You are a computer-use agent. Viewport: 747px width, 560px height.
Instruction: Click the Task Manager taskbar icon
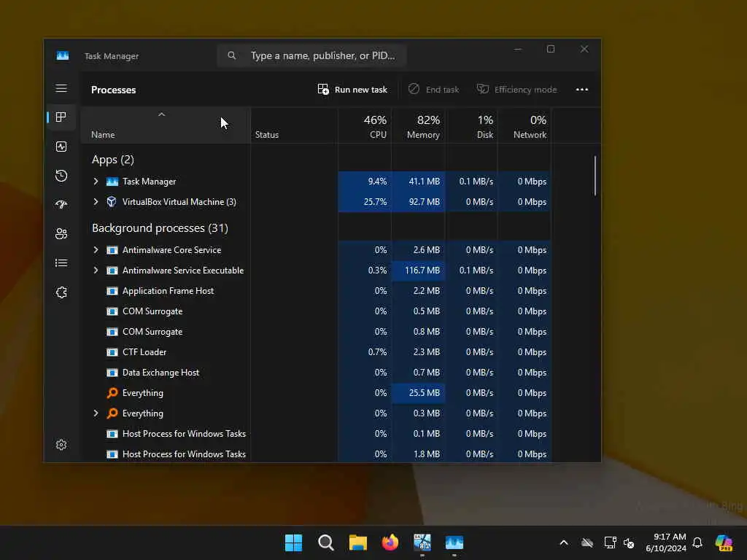tap(454, 542)
